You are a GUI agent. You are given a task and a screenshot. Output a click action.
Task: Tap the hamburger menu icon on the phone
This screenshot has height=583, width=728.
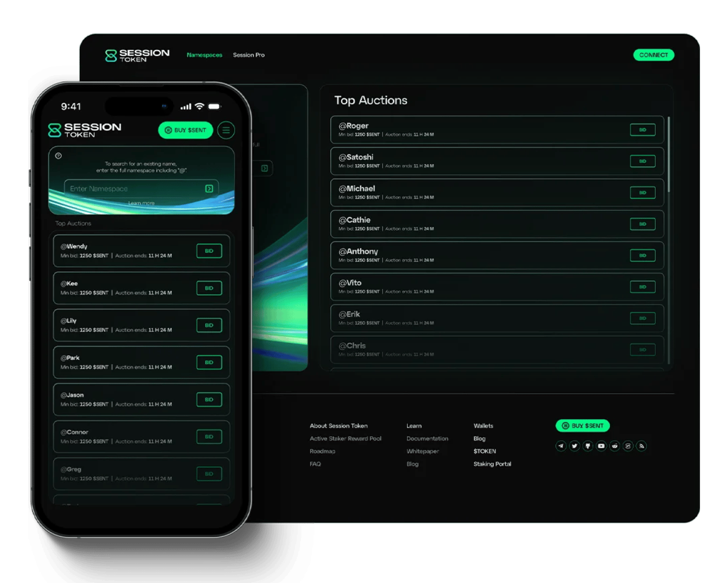(x=226, y=130)
